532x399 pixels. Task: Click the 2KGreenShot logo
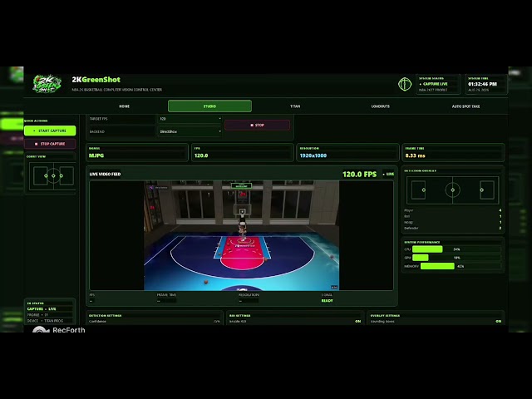click(47, 84)
